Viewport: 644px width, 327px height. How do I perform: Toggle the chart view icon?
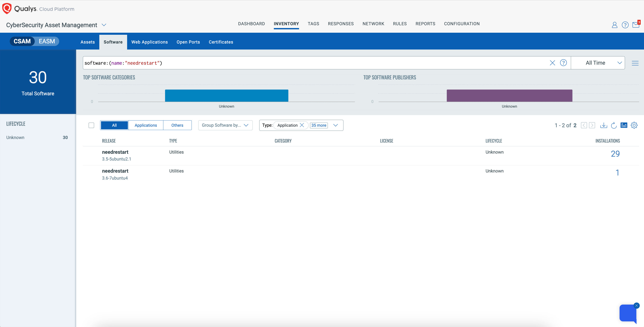[624, 125]
